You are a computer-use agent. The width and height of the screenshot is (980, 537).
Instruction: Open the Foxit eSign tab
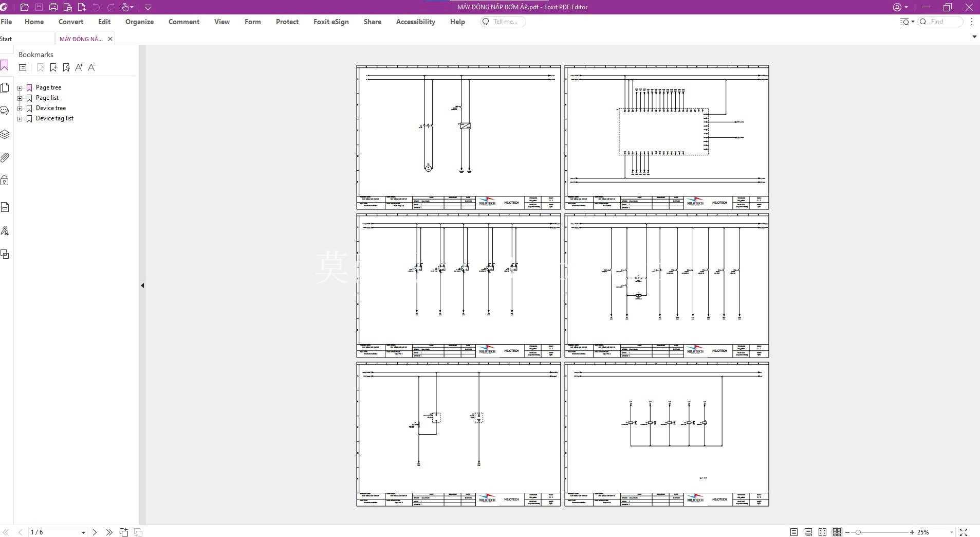pos(331,22)
